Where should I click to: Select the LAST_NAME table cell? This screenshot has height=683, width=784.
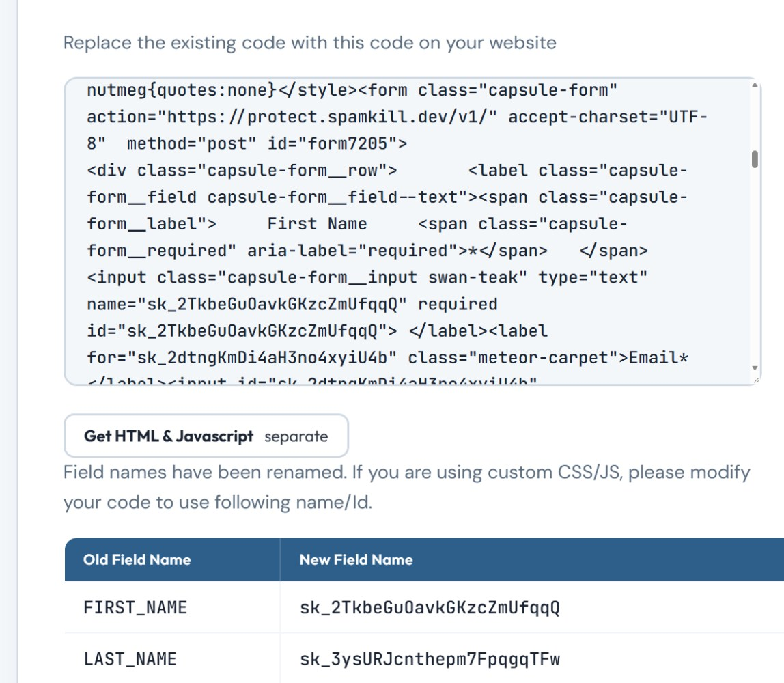172,658
